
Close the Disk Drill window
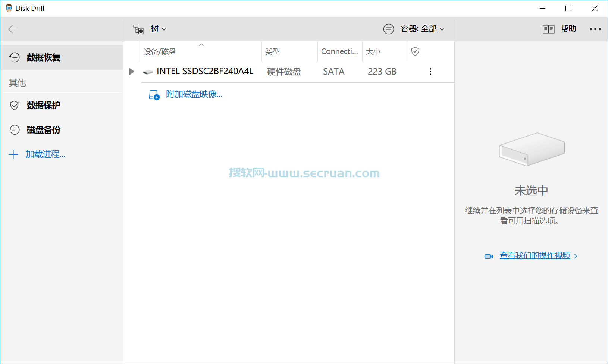coord(595,8)
